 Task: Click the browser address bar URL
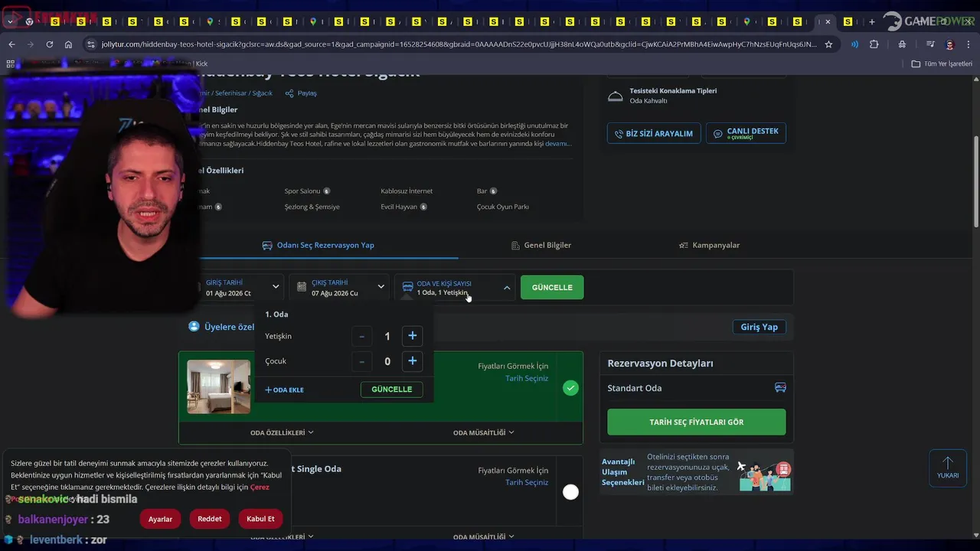[459, 44]
